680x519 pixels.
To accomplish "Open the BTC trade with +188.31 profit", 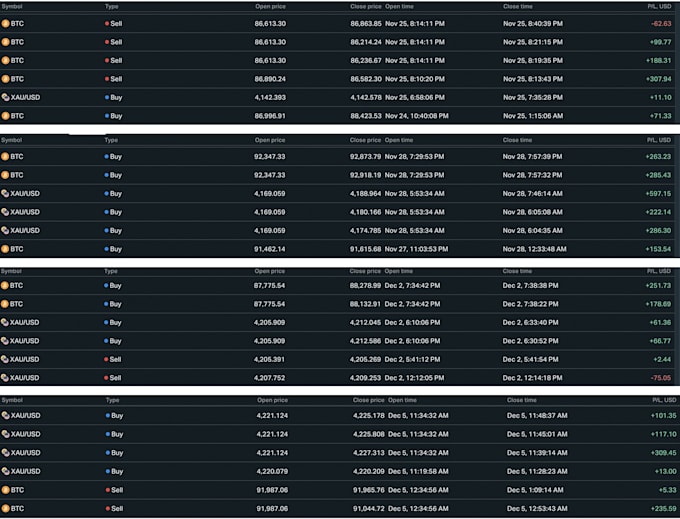I will (x=337, y=60).
